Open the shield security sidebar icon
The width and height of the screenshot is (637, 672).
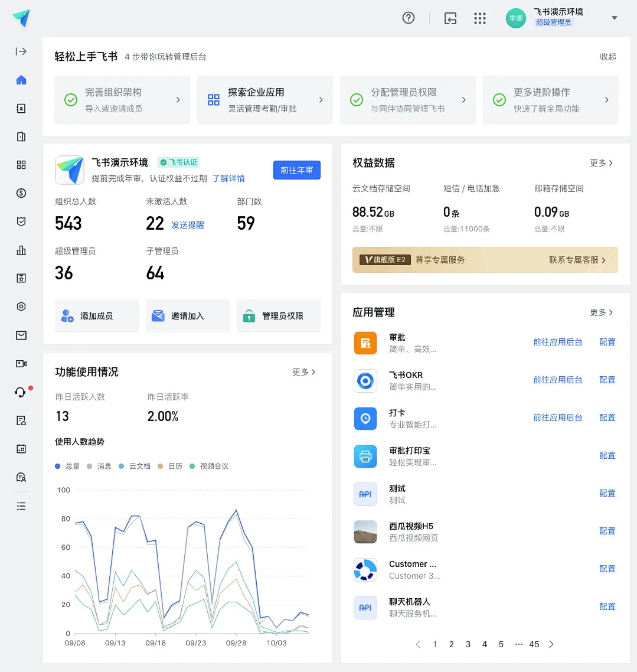click(21, 221)
